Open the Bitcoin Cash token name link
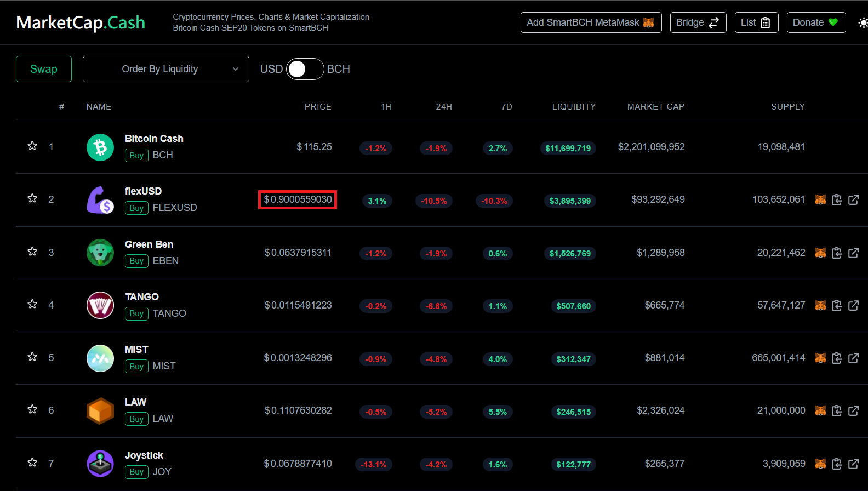The width and height of the screenshot is (868, 491). coord(154,139)
